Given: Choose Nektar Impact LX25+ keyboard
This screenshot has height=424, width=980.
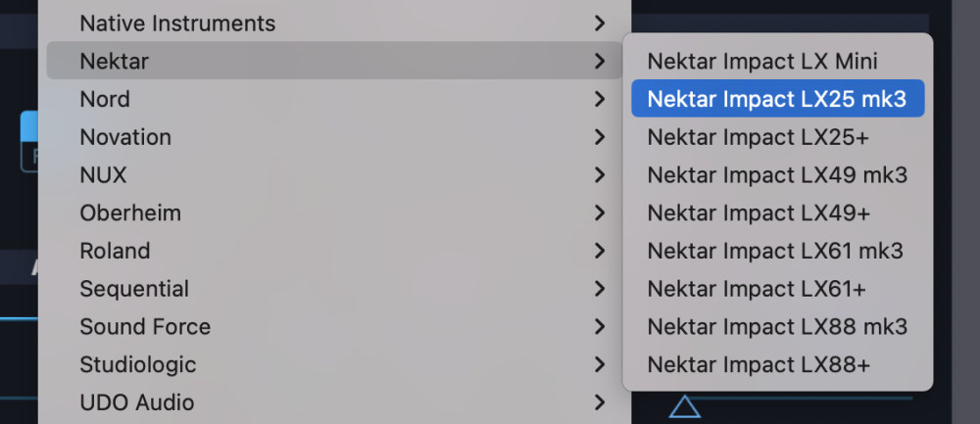Looking at the screenshot, I should point(759,137).
